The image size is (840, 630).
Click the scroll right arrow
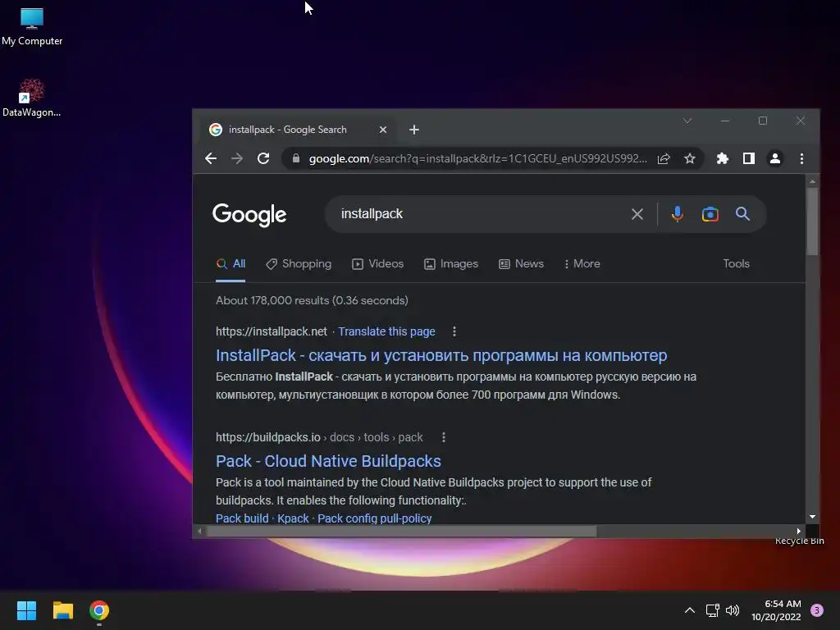point(798,532)
